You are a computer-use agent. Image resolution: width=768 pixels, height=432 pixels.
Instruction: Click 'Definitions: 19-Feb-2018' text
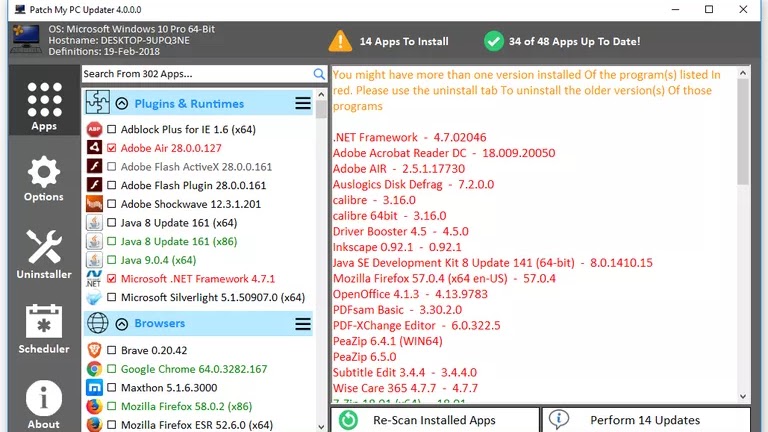pyautogui.click(x=104, y=51)
